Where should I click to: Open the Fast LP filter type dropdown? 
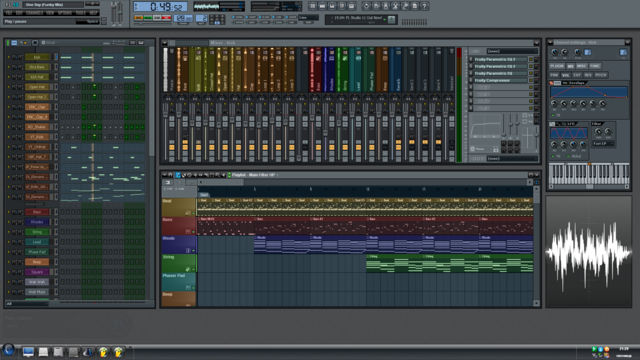(x=603, y=144)
